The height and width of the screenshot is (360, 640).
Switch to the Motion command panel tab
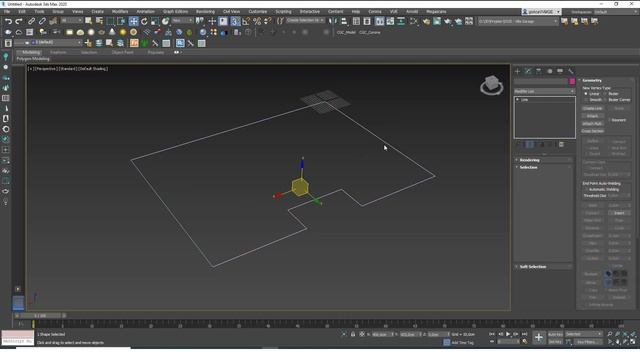coord(549,71)
